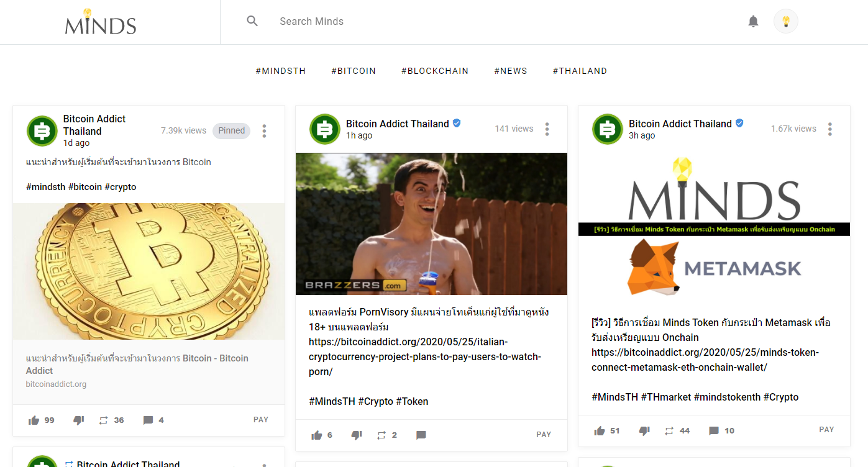Open the notifications bell

coord(753,22)
